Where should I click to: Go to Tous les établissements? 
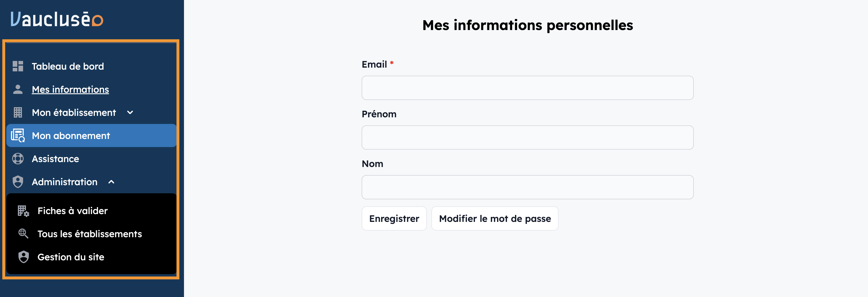90,234
